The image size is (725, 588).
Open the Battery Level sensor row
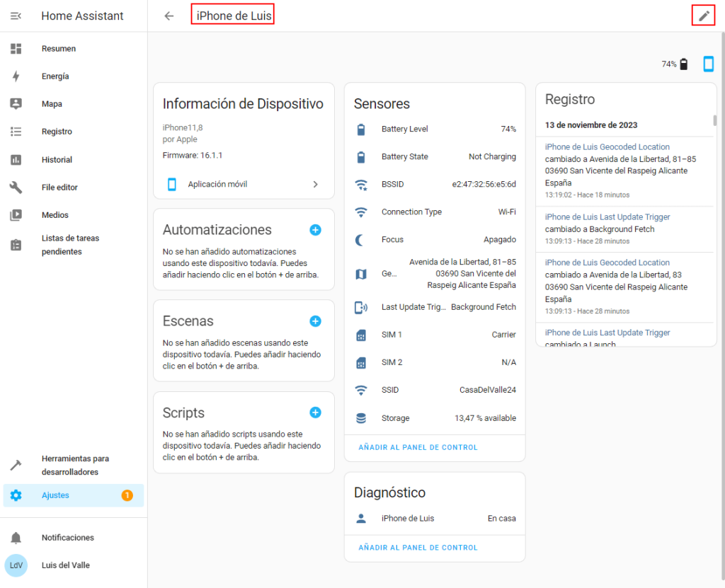(x=434, y=129)
